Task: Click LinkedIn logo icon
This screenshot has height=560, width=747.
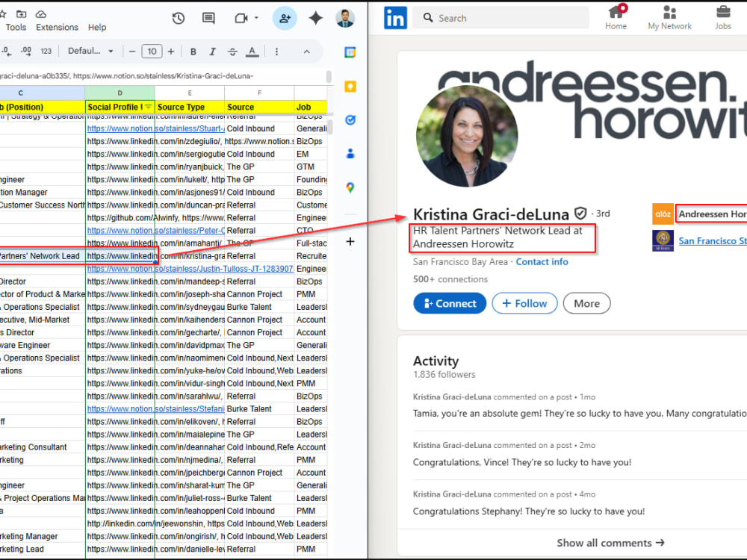Action: (395, 18)
